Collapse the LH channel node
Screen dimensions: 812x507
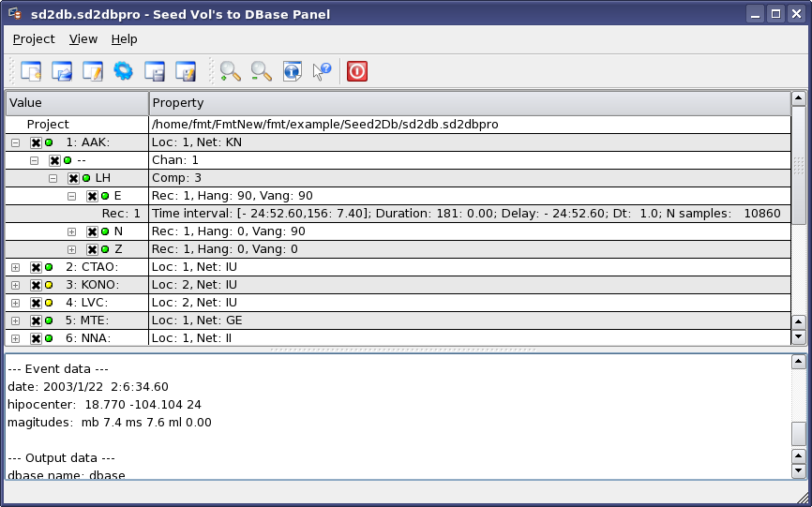53,178
